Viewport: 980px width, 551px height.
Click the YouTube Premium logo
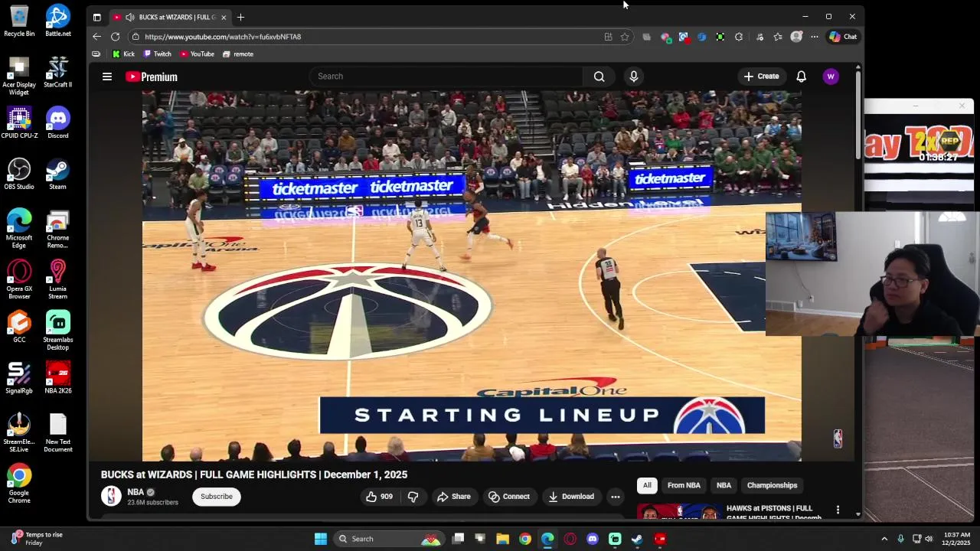(152, 77)
